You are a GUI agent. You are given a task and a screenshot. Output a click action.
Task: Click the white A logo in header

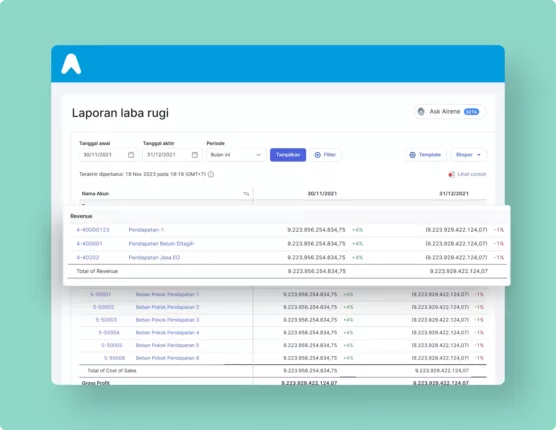tap(71, 64)
